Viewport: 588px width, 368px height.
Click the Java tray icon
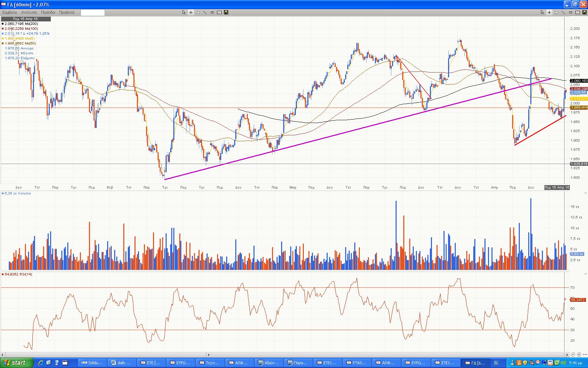[519, 363]
